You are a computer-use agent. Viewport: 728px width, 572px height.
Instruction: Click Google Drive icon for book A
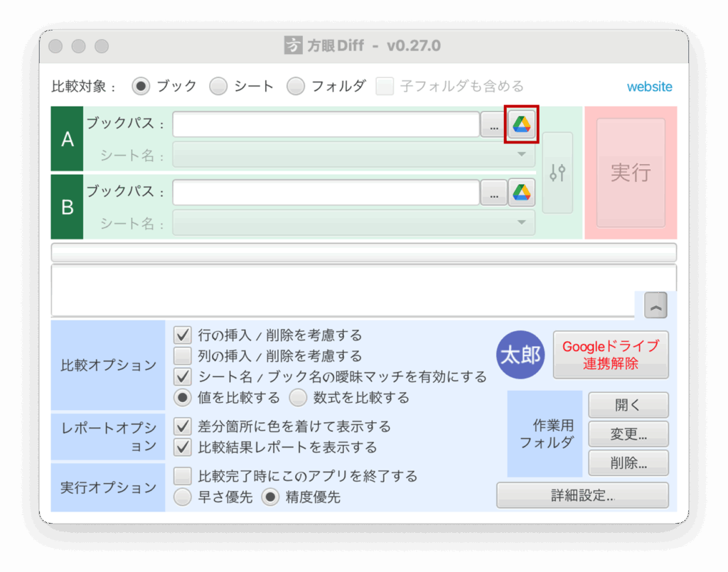pyautogui.click(x=521, y=124)
